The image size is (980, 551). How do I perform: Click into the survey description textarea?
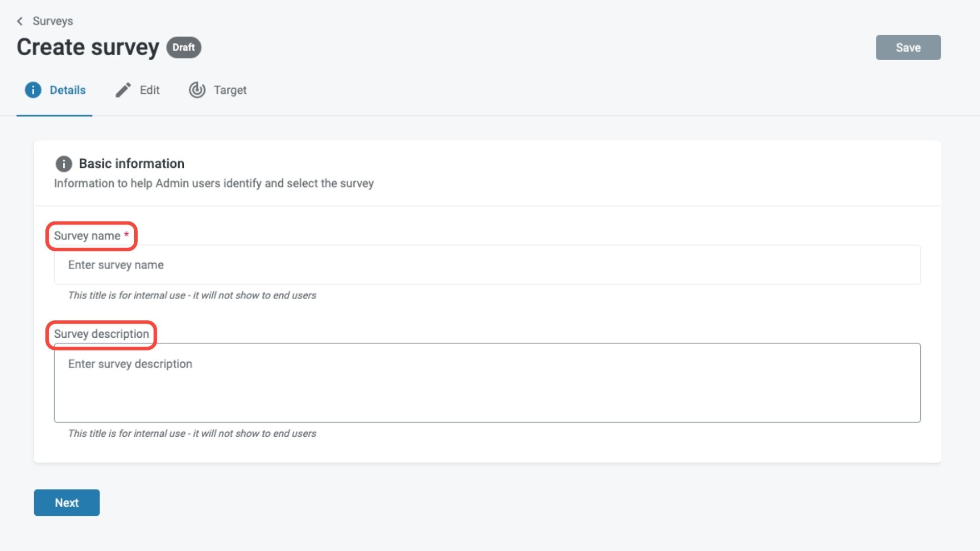point(487,383)
